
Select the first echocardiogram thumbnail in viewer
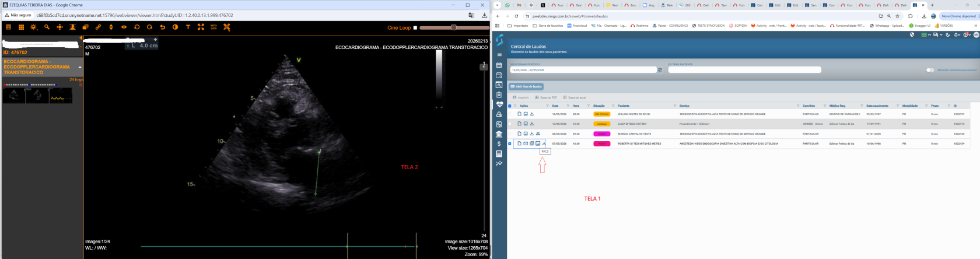(14, 96)
